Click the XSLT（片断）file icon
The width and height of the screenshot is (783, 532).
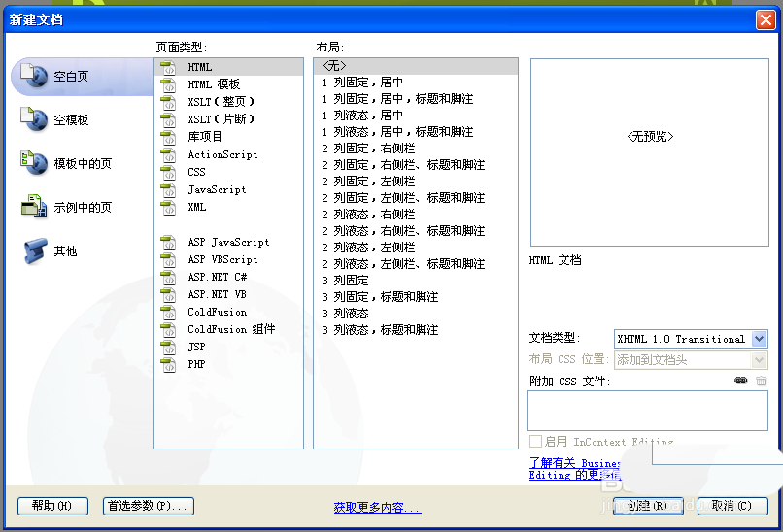[168, 119]
